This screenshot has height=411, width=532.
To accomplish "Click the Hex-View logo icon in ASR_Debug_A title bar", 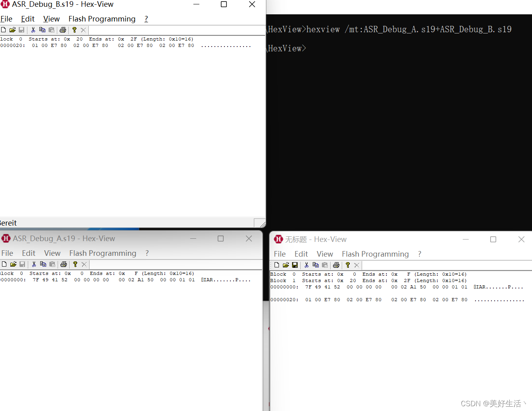I will [x=6, y=239].
